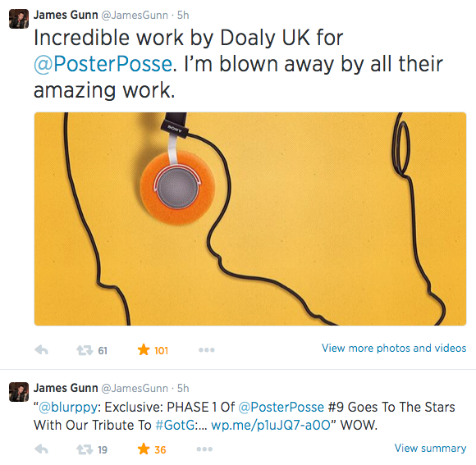Open James Gunn's avatar on first tweet
The width and height of the screenshot is (476, 465).
[x=19, y=19]
